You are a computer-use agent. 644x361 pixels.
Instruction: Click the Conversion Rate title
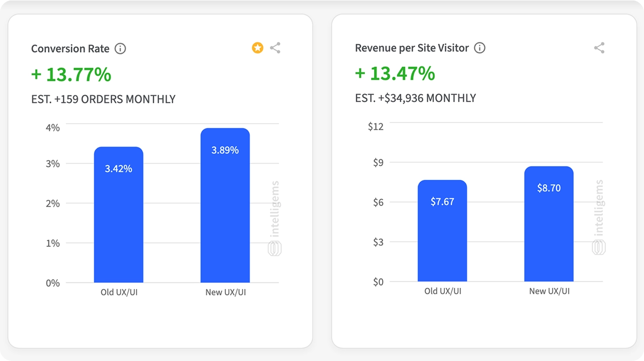tap(70, 48)
